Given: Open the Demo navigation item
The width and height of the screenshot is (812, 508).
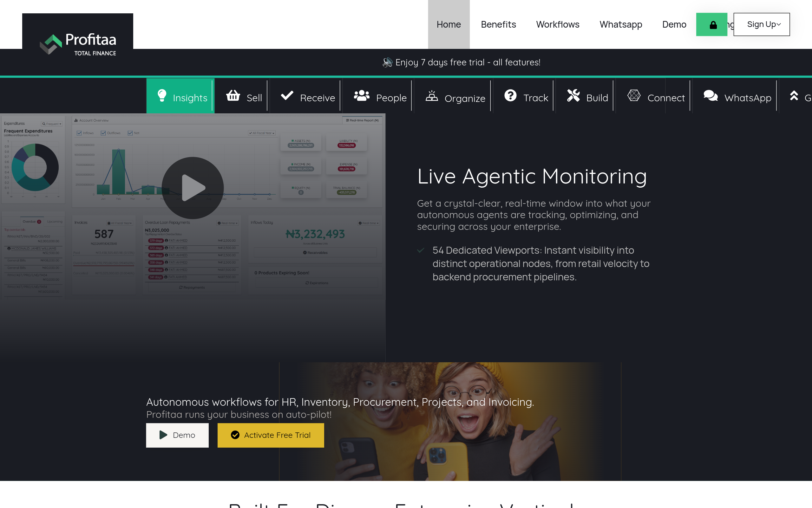Looking at the screenshot, I should [x=674, y=24].
